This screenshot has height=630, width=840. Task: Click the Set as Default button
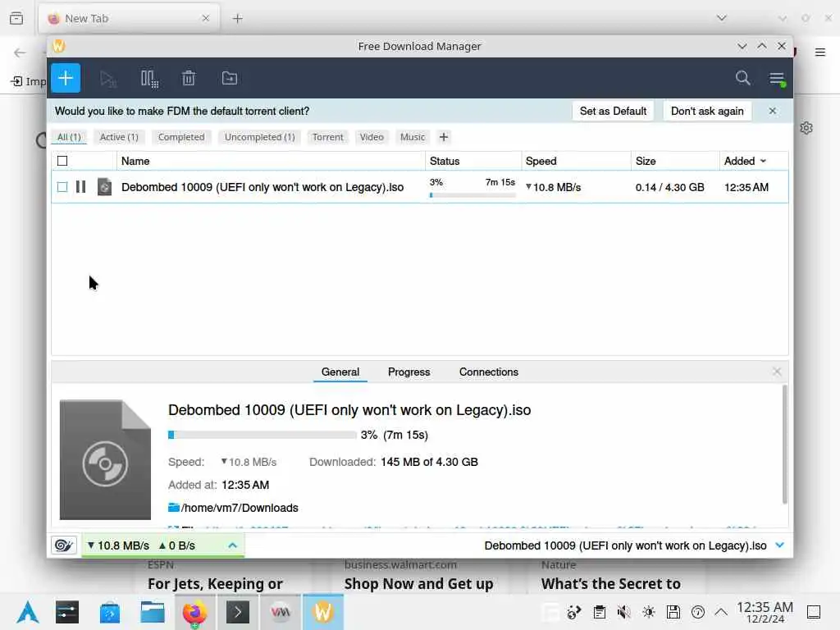[613, 111]
